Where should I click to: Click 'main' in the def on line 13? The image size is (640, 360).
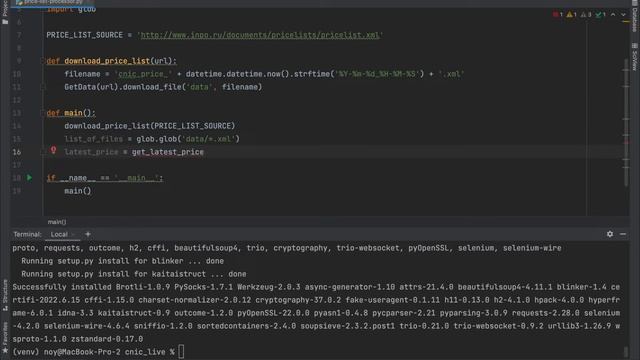coord(73,113)
